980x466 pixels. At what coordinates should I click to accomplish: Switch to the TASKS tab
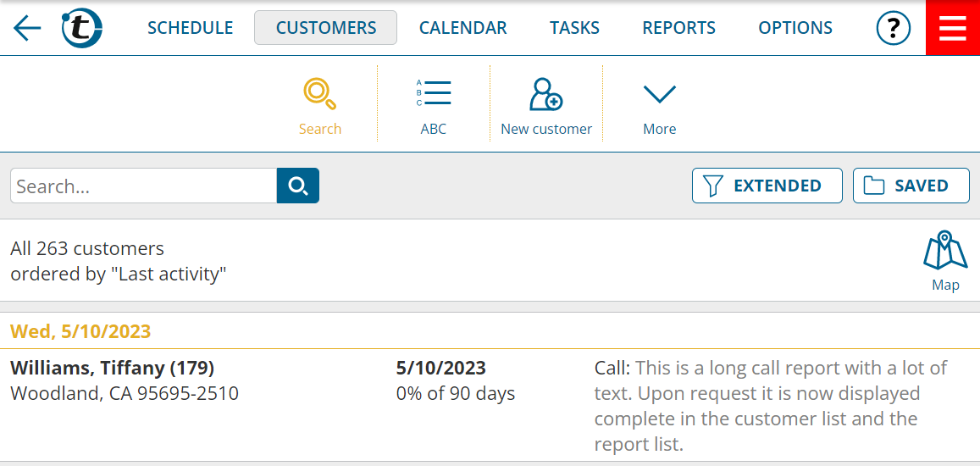coord(574,28)
